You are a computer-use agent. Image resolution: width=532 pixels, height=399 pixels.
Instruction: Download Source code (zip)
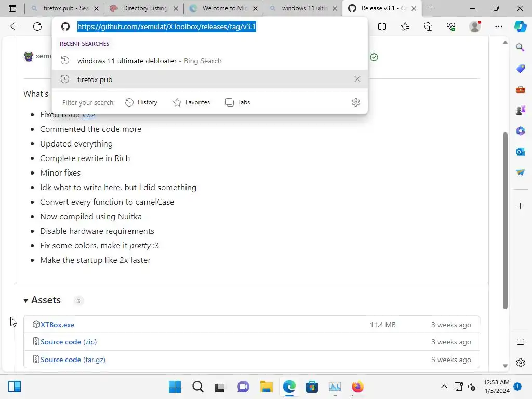pos(69,342)
